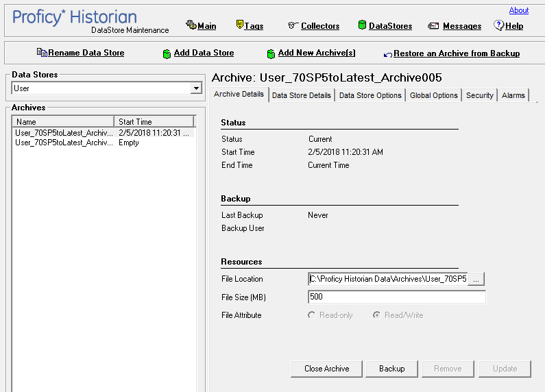Sort archives by Start Time column header
The width and height of the screenshot is (545, 392).
(154, 121)
